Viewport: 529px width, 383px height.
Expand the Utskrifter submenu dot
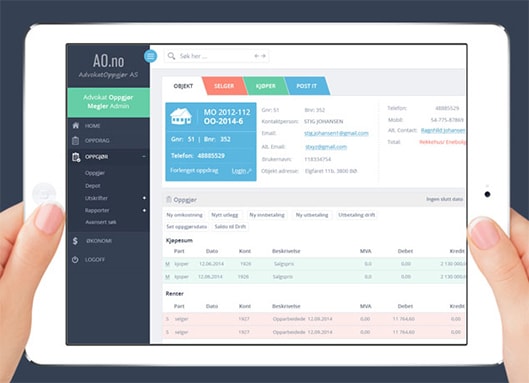click(x=144, y=198)
